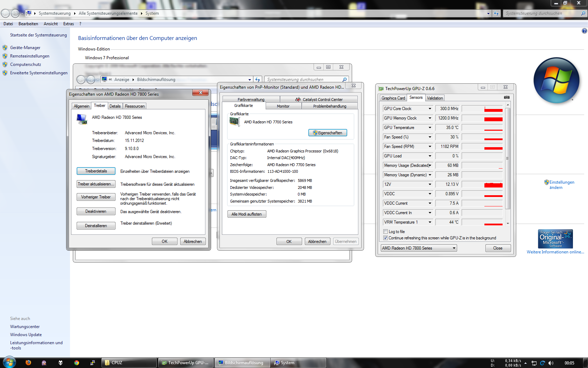Expand the VRM Temperature 1 sensor dropdown
Viewport: 588px width, 368px height.
click(430, 222)
